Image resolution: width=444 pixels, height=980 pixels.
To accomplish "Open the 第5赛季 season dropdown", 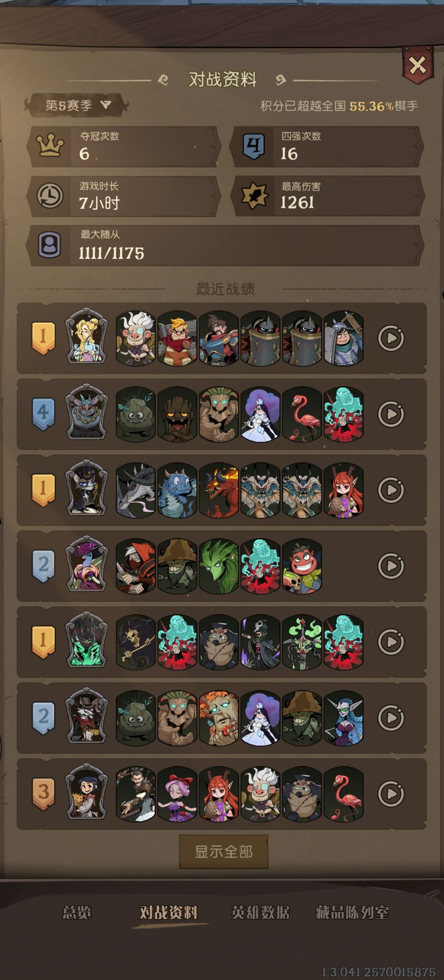I will coord(76,105).
